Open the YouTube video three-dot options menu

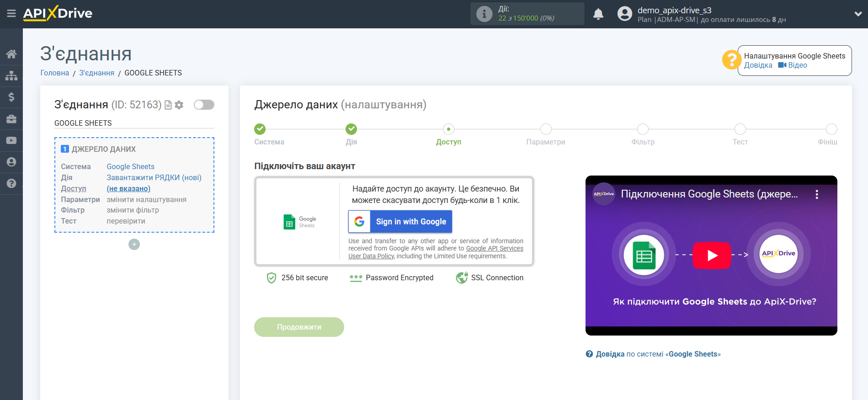click(x=816, y=194)
